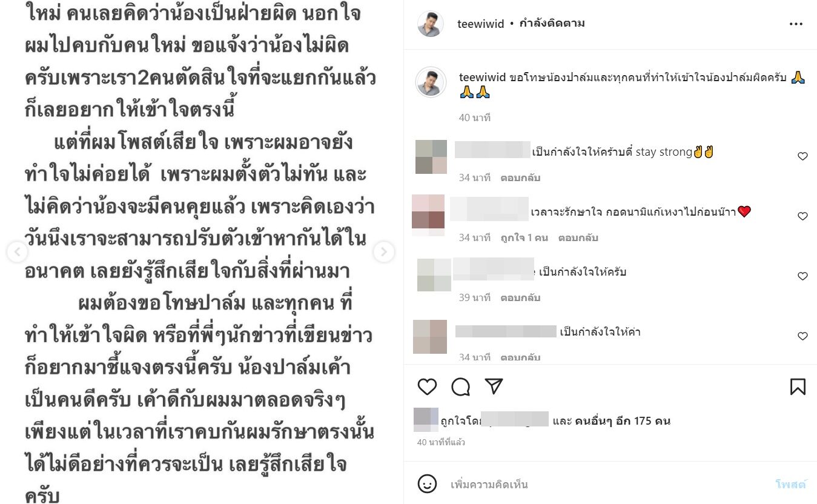Screen dimensions: 817x504
Task: Open emoji picker smiley icon
Action: (428, 484)
